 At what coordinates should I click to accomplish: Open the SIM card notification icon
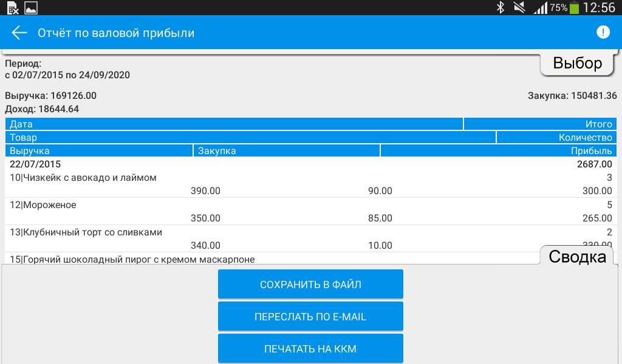tap(12, 8)
